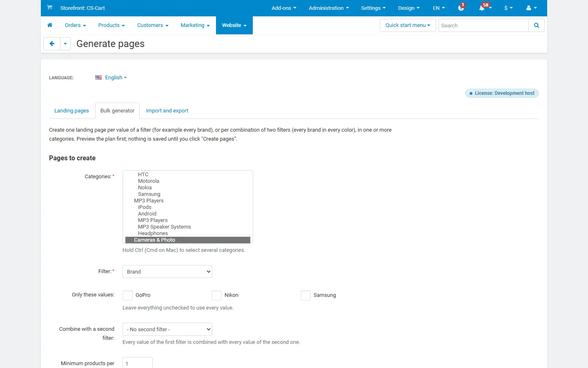The width and height of the screenshot is (588, 368).
Task: Switch to the Import and export tab
Action: click(x=167, y=111)
